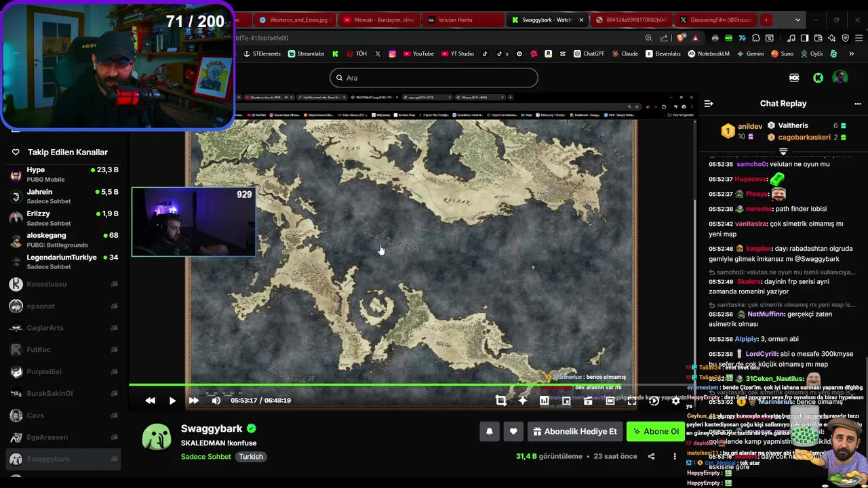Open the NotebookLM bookmark
The image size is (868, 488).
[x=709, y=54]
